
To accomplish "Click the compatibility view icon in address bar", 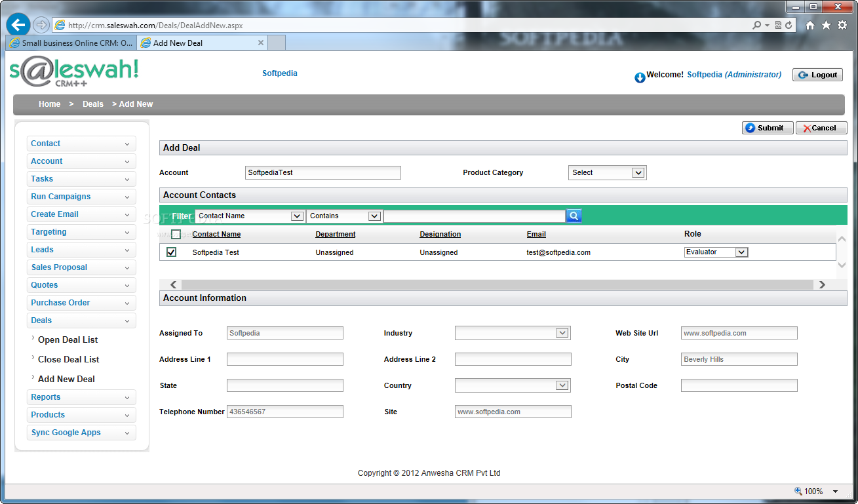I will [x=778, y=26].
